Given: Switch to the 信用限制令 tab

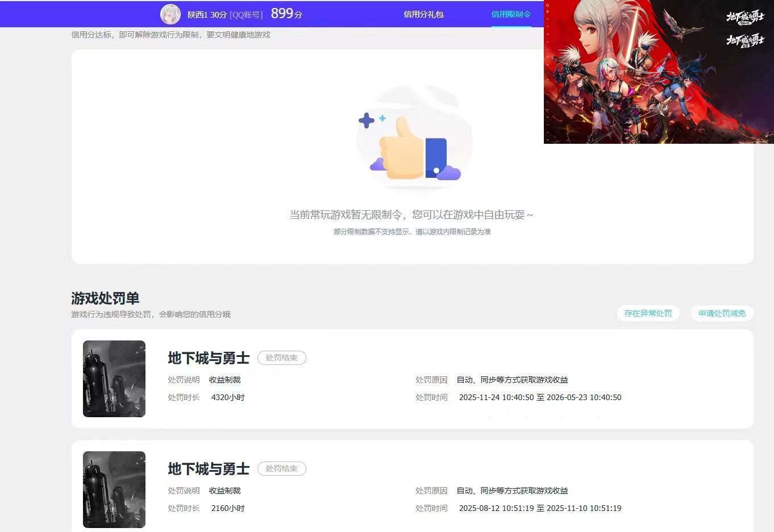Looking at the screenshot, I should (511, 14).
